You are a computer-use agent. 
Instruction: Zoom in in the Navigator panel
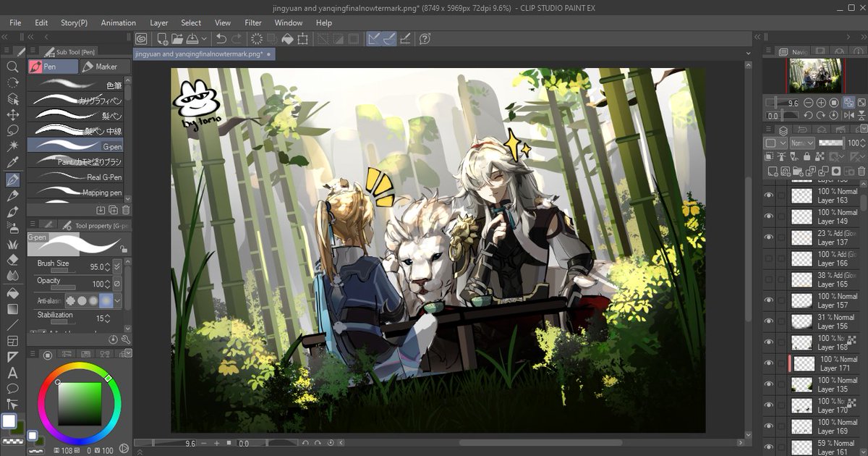(x=821, y=103)
